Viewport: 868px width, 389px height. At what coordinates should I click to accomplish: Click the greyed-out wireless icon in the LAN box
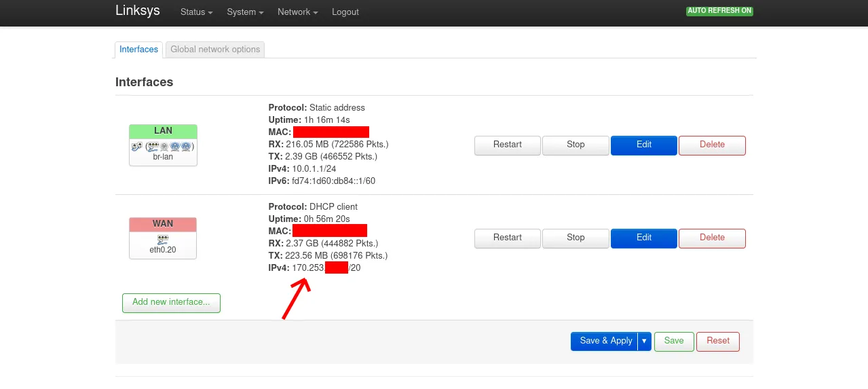point(164,147)
